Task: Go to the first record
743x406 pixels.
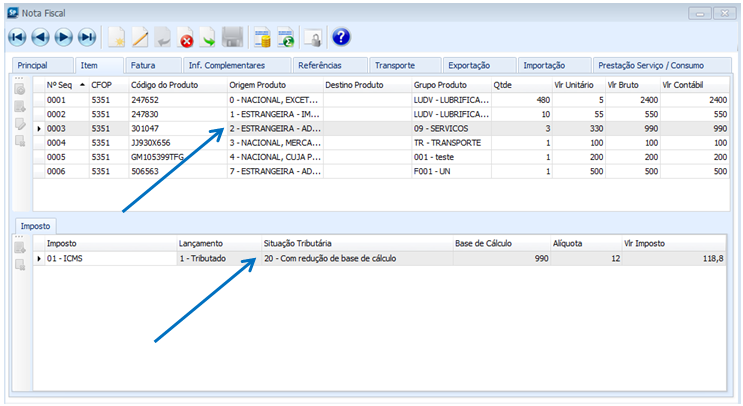Action: tap(17, 38)
